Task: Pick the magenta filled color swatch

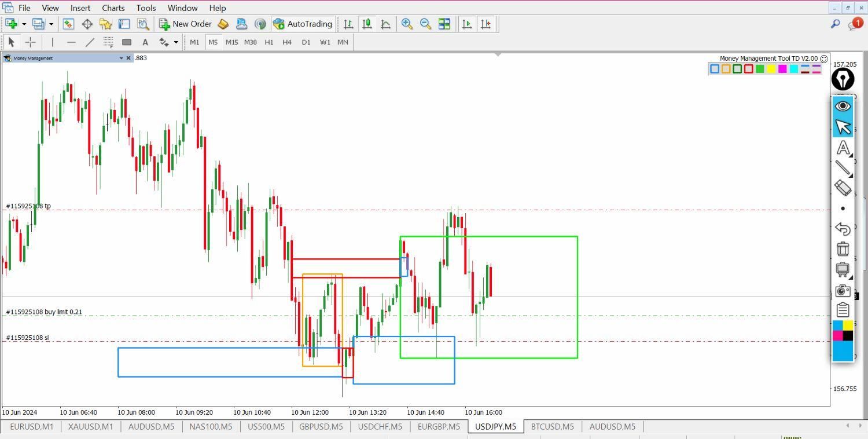Action: point(782,69)
